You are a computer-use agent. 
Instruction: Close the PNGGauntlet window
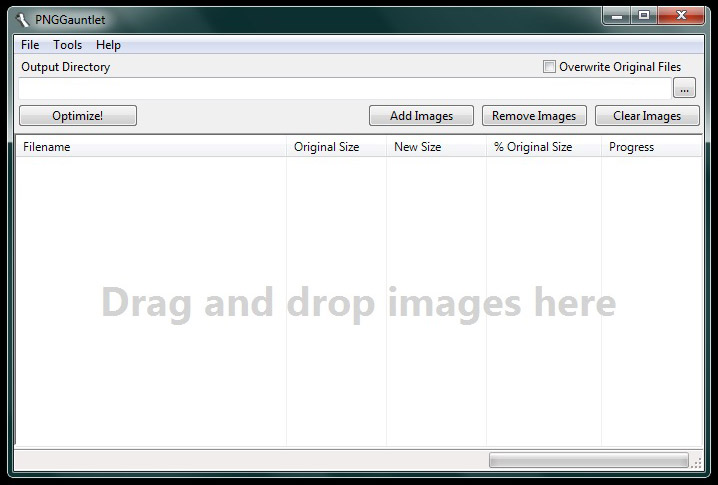click(681, 16)
